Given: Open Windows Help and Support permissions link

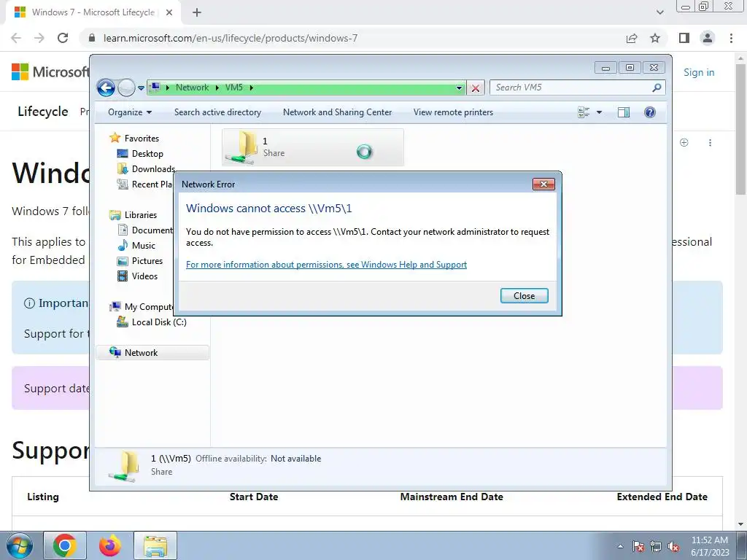Looking at the screenshot, I should click(x=326, y=264).
